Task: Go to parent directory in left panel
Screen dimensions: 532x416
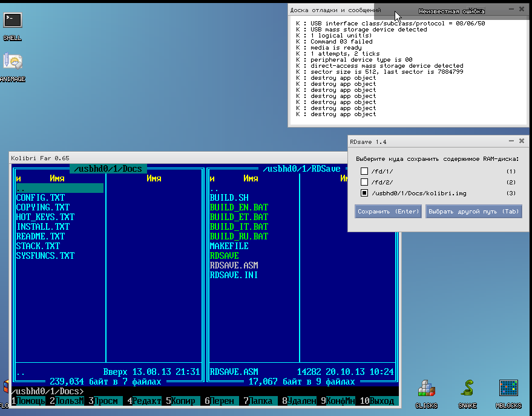Action: click(59, 188)
